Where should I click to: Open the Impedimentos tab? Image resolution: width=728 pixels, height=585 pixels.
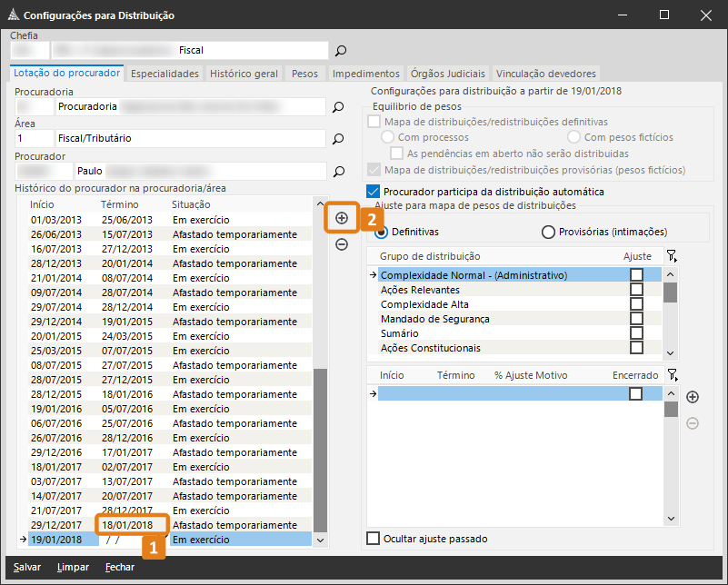365,74
